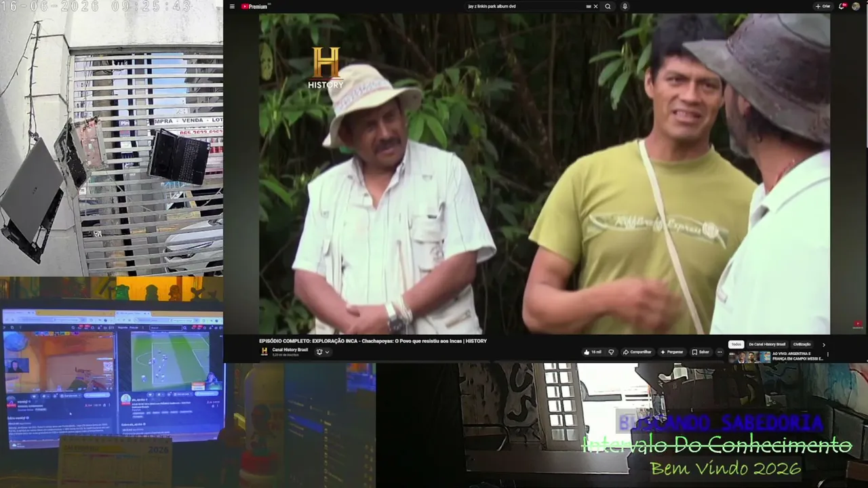Screen dimensions: 868x488
Task: Click the Canal History Brasil channel avatar
Action: (x=264, y=351)
